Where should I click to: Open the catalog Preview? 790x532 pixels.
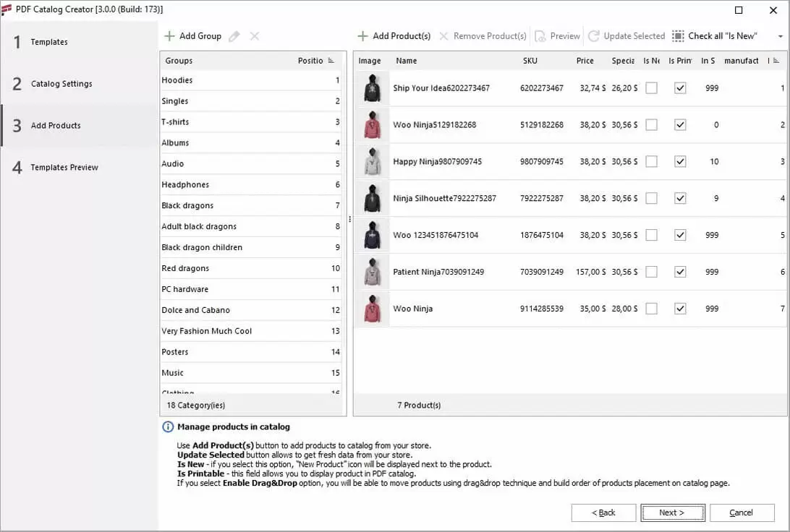click(x=557, y=36)
